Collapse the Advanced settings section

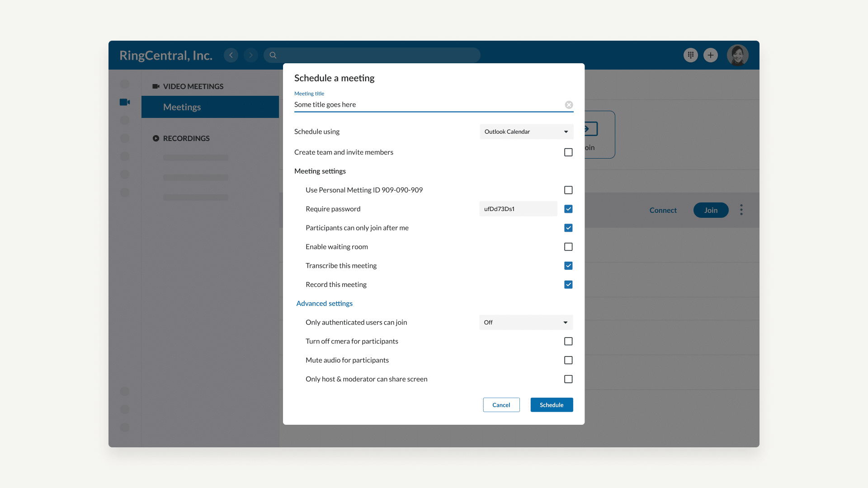click(x=324, y=303)
